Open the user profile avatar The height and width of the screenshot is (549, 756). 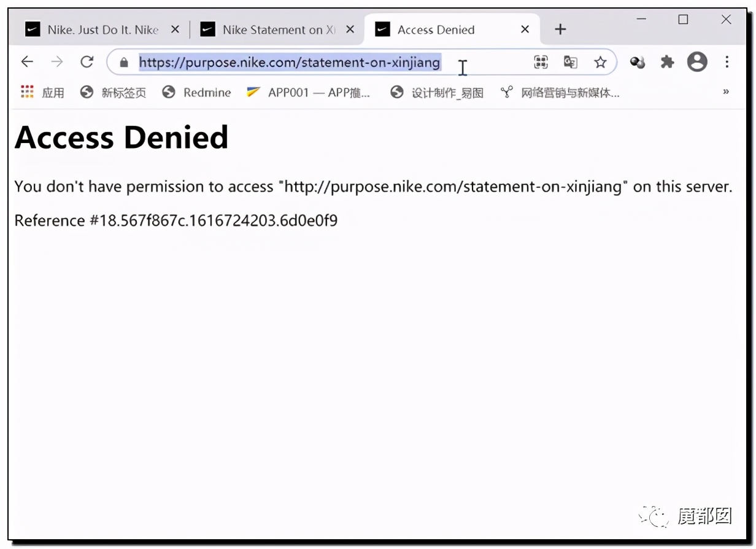click(697, 61)
